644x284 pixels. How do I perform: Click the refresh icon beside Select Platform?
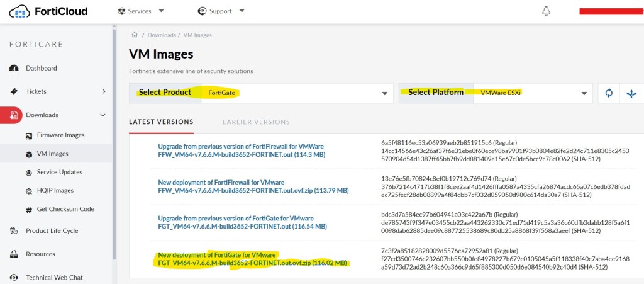point(608,93)
